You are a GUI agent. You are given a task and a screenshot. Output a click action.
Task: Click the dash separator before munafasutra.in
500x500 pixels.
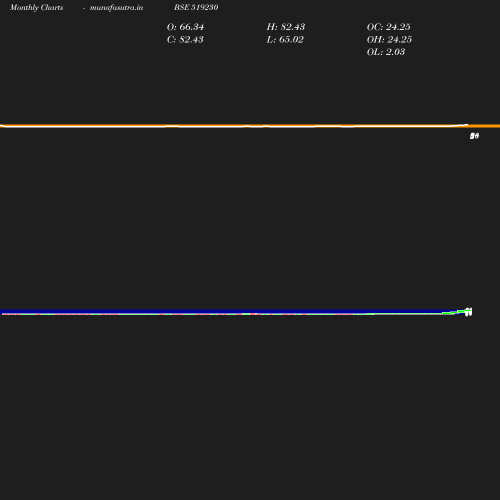[x=84, y=8]
